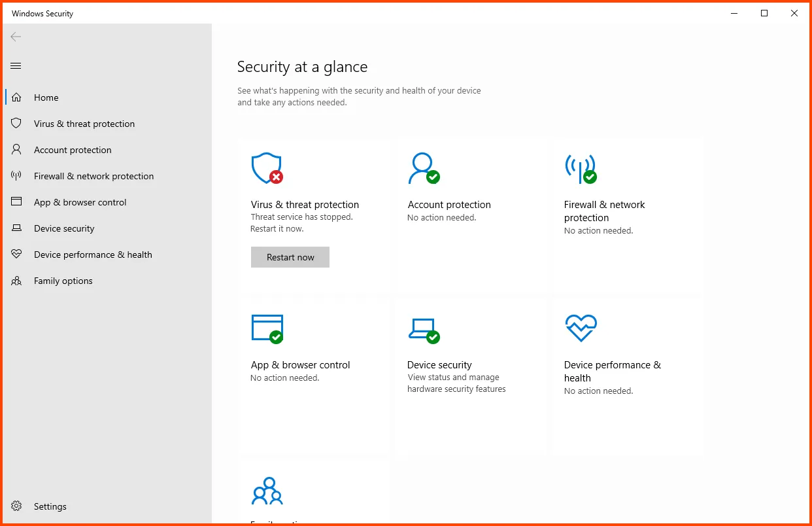Open the Account protection tile title
This screenshot has width=812, height=526.
pos(449,205)
